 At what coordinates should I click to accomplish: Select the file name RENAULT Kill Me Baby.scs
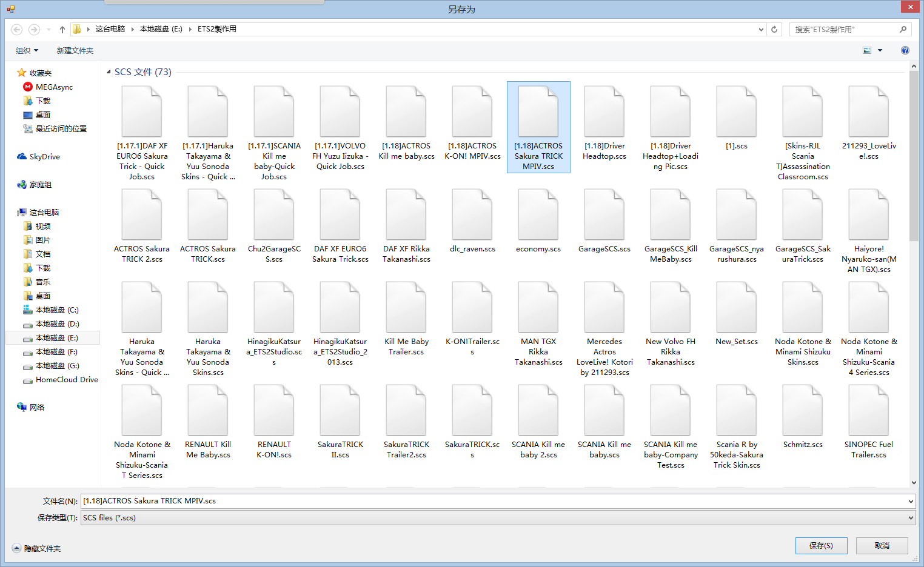(208, 449)
